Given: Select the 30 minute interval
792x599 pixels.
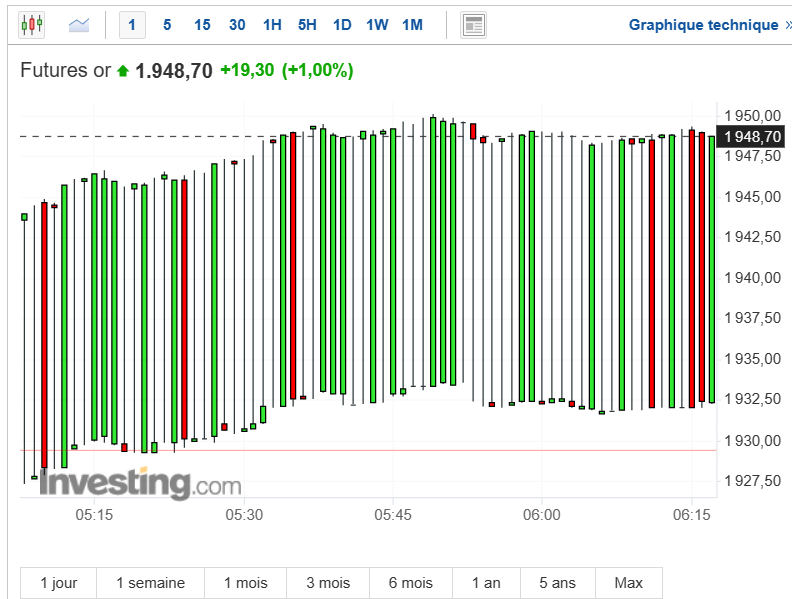Looking at the screenshot, I should coord(237,25).
